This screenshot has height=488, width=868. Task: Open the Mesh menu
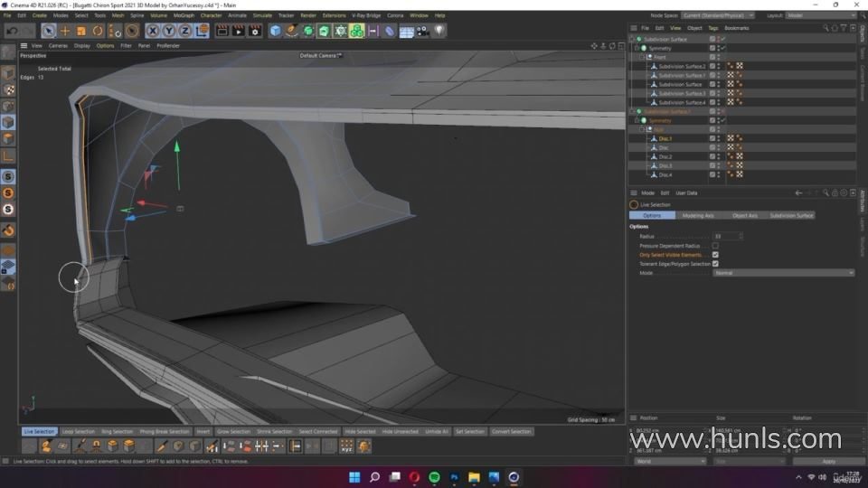118,15
